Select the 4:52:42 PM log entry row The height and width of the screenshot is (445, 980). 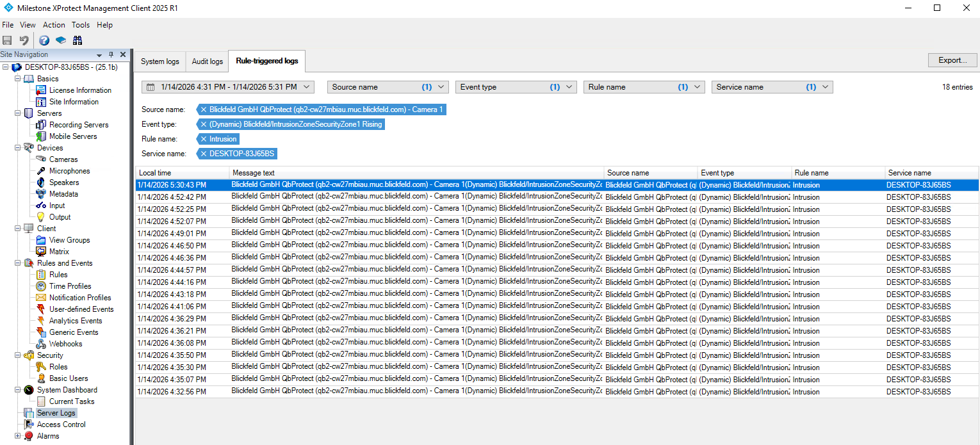tap(172, 197)
